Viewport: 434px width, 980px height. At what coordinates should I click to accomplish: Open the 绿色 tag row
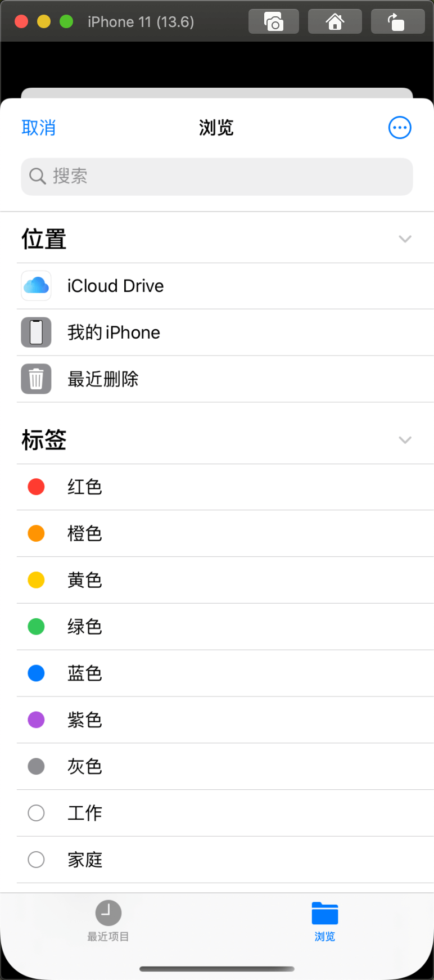pyautogui.click(x=225, y=627)
